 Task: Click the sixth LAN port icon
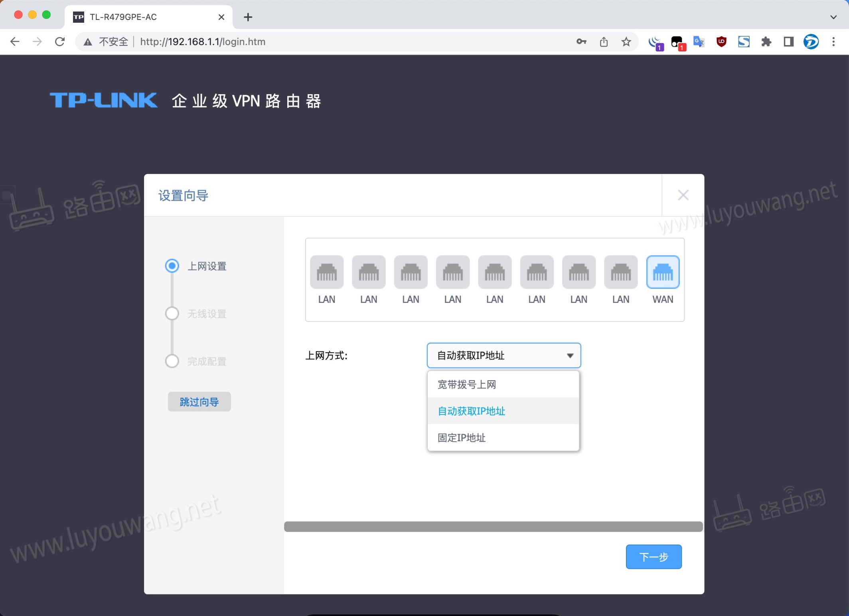[x=537, y=272]
